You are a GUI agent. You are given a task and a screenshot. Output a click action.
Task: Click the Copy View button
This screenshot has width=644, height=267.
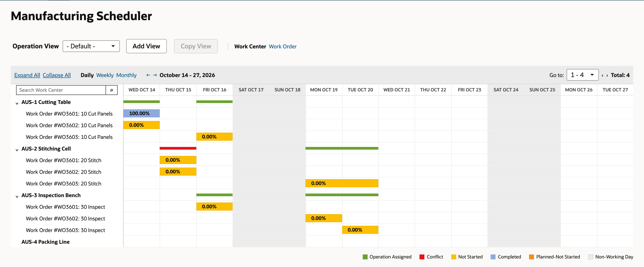[196, 46]
